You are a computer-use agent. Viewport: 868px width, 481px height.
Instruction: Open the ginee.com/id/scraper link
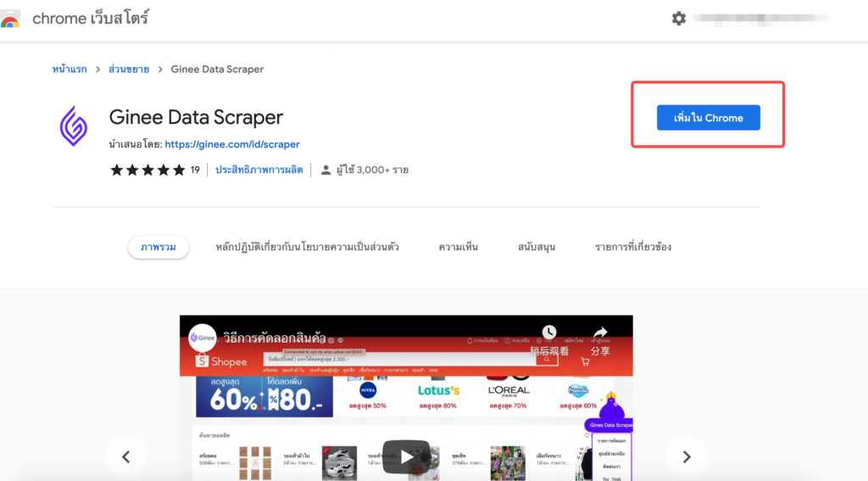pyautogui.click(x=232, y=144)
